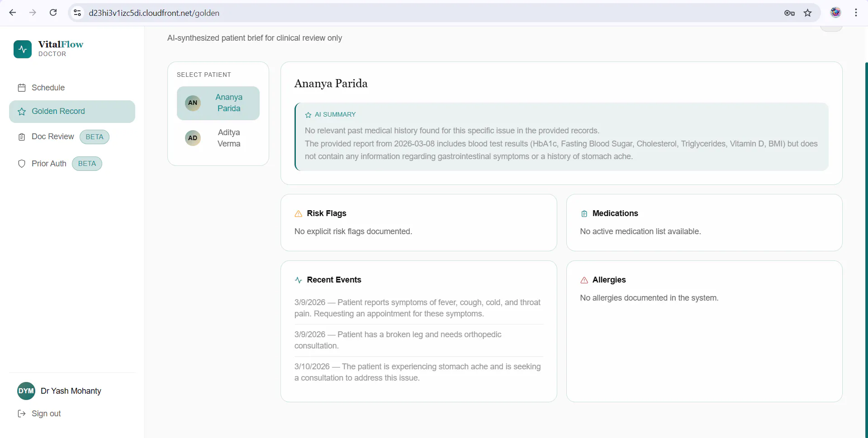
Task: Click the Doc Review clipboard icon
Action: coord(22,137)
